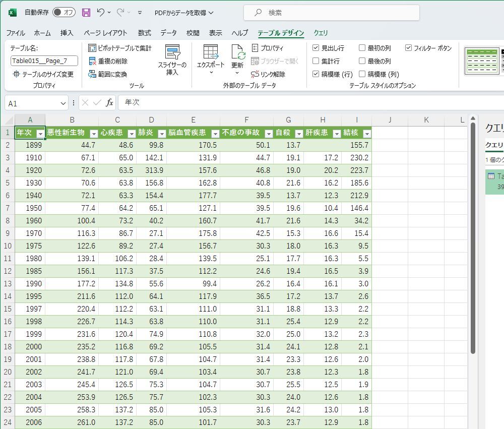Switch to the Data ribbon tab
Viewport: 504px width, 429px height.
[168, 33]
